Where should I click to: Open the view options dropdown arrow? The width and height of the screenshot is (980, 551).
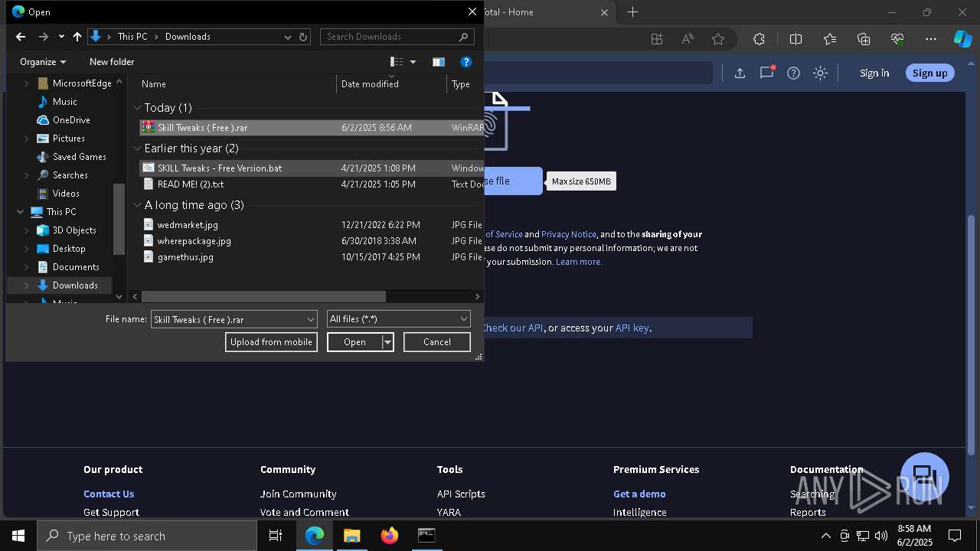(x=413, y=62)
